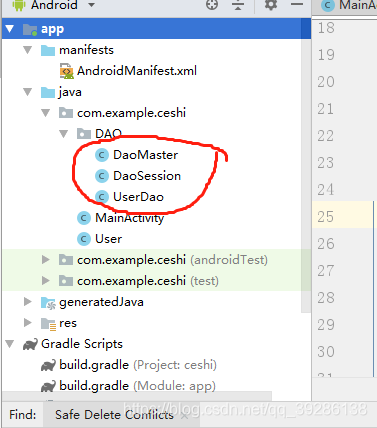Viewport: 377px width, 428px height.
Task: Switch to the MainActivity editor tab
Action: click(348, 5)
